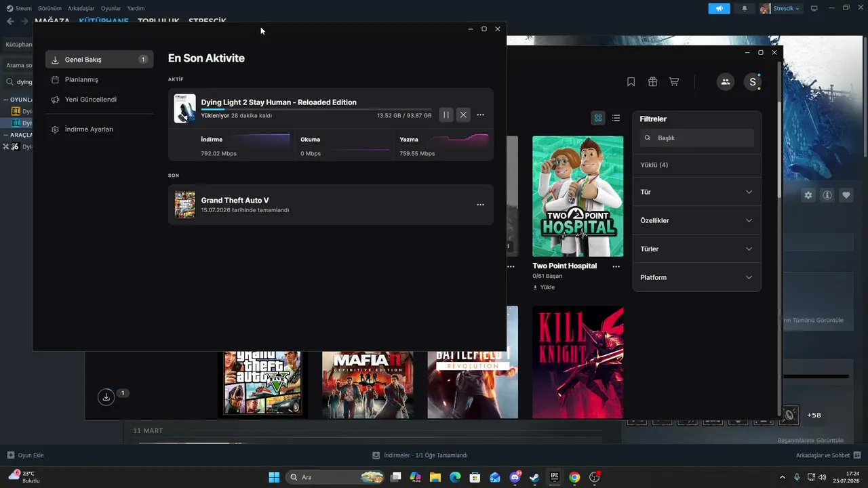Open the Genel Bakış downloads tab

click(x=100, y=60)
